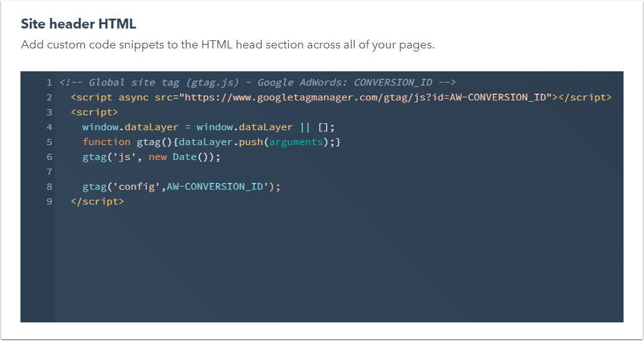Click the 'function' keyword on line 5
644x341 pixels.
tap(107, 142)
